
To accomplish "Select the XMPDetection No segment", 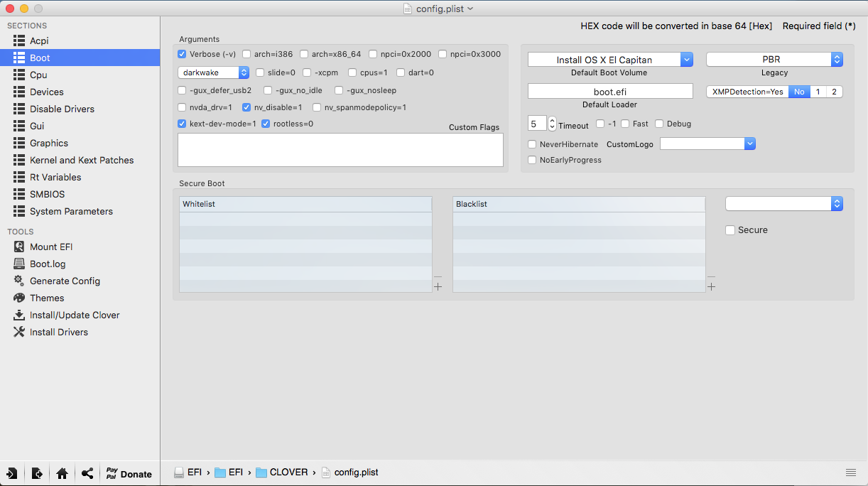I will pos(799,92).
